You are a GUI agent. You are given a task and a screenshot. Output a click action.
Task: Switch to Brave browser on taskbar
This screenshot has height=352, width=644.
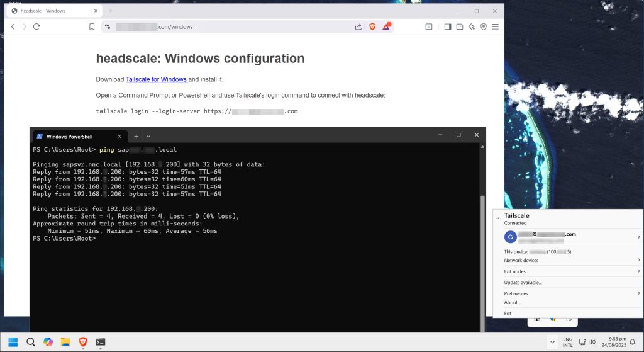[83, 342]
